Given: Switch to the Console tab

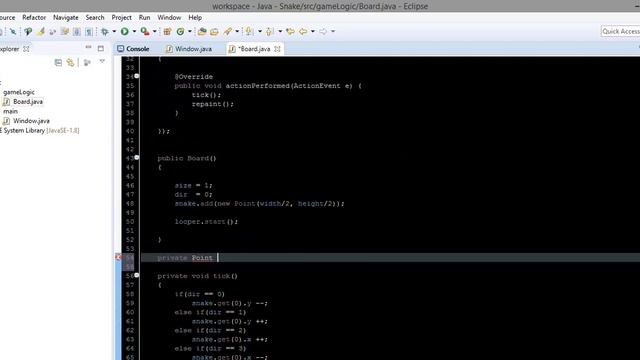Looking at the screenshot, I should tap(133, 49).
